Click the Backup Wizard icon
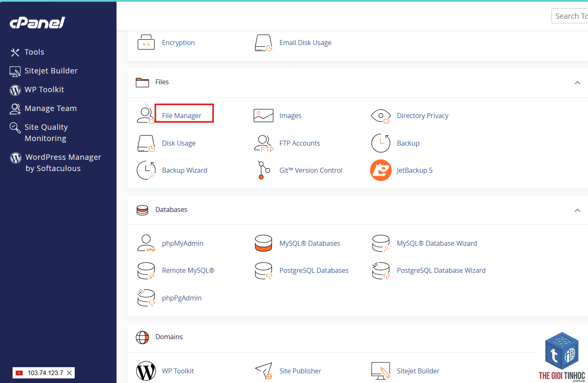The width and height of the screenshot is (588, 383). [146, 170]
